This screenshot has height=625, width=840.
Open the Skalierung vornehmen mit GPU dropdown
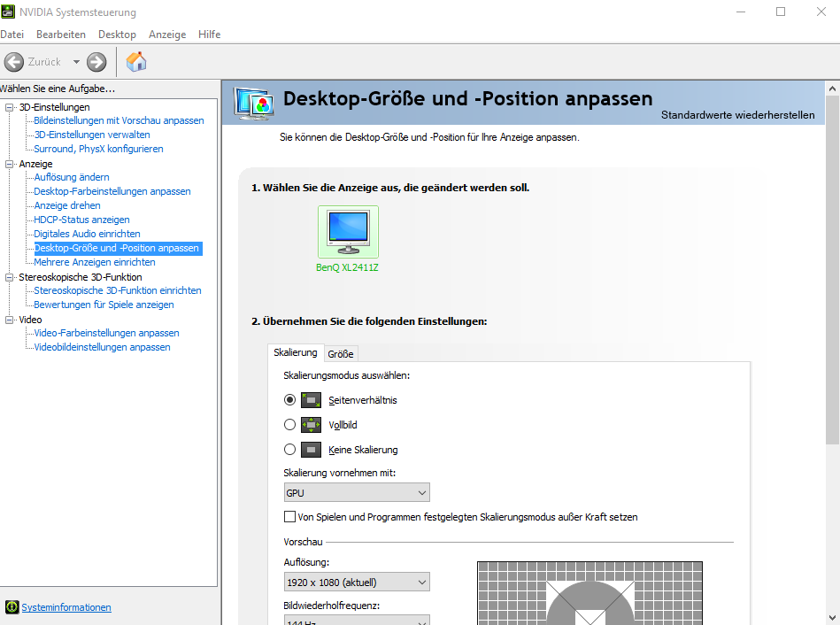point(357,492)
